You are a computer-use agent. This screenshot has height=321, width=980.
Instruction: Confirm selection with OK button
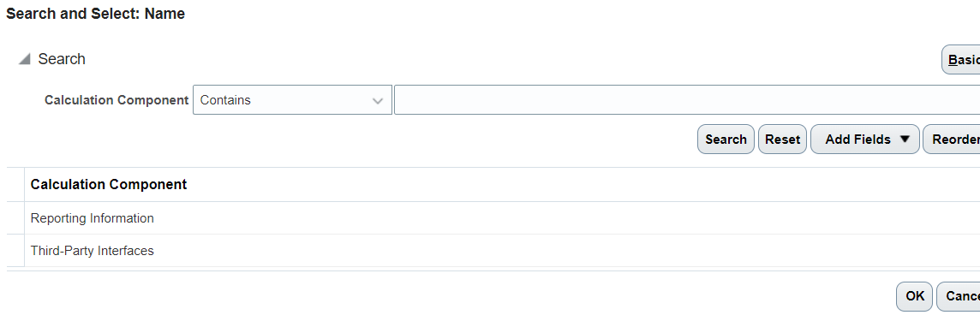tap(914, 296)
